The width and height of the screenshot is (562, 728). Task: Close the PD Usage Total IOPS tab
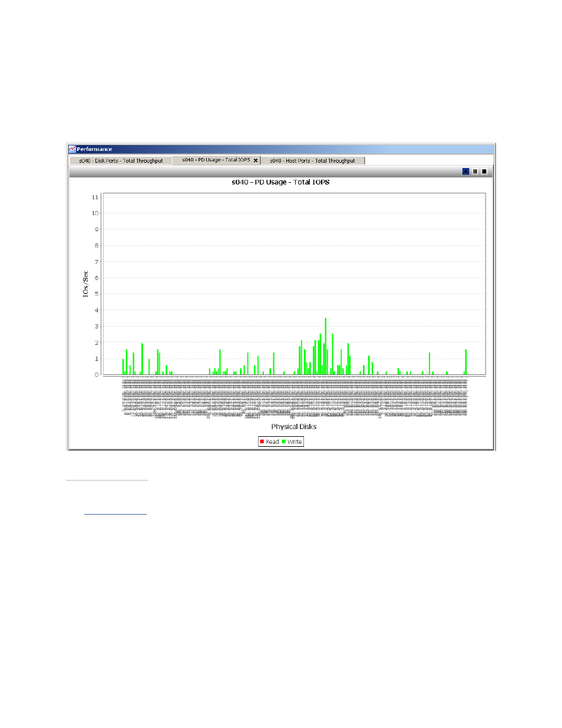click(x=256, y=160)
